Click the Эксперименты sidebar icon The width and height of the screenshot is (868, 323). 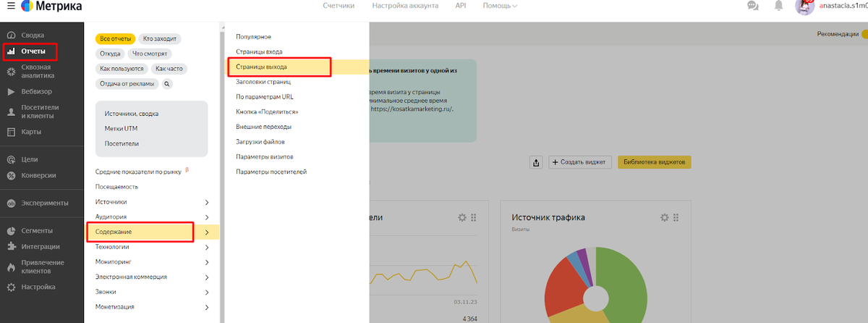(11, 204)
